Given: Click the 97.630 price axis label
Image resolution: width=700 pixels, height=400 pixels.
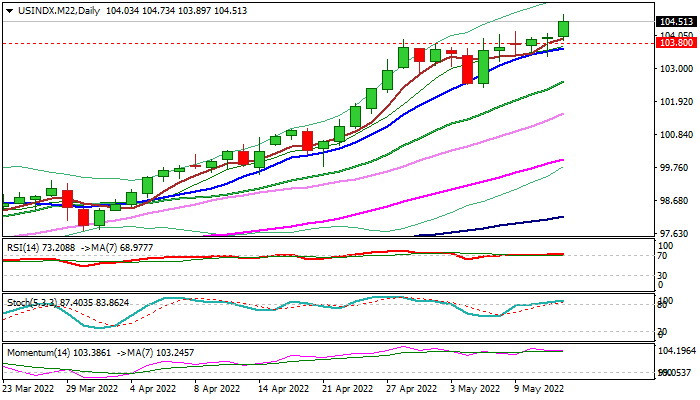Looking at the screenshot, I should (675, 234).
